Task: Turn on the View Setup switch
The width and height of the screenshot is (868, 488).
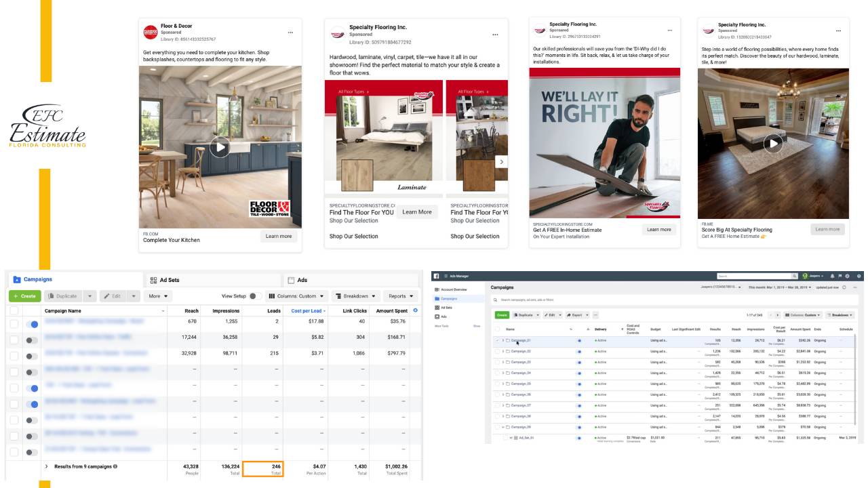Action: tap(255, 296)
